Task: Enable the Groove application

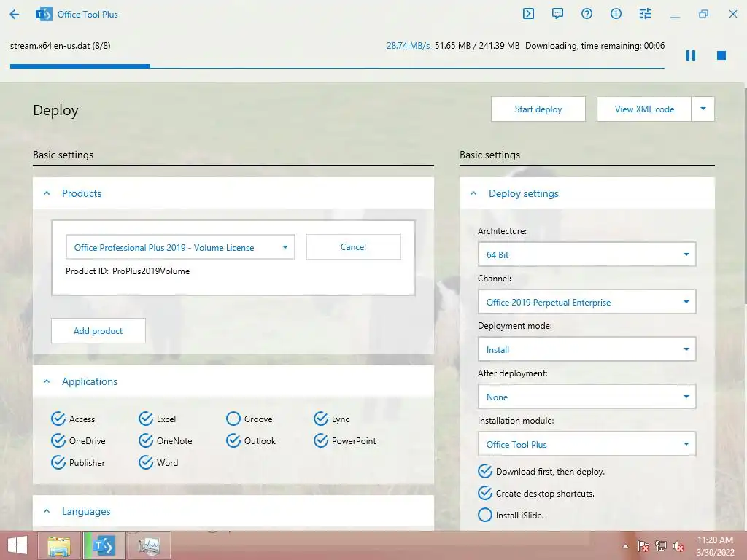Action: [233, 419]
